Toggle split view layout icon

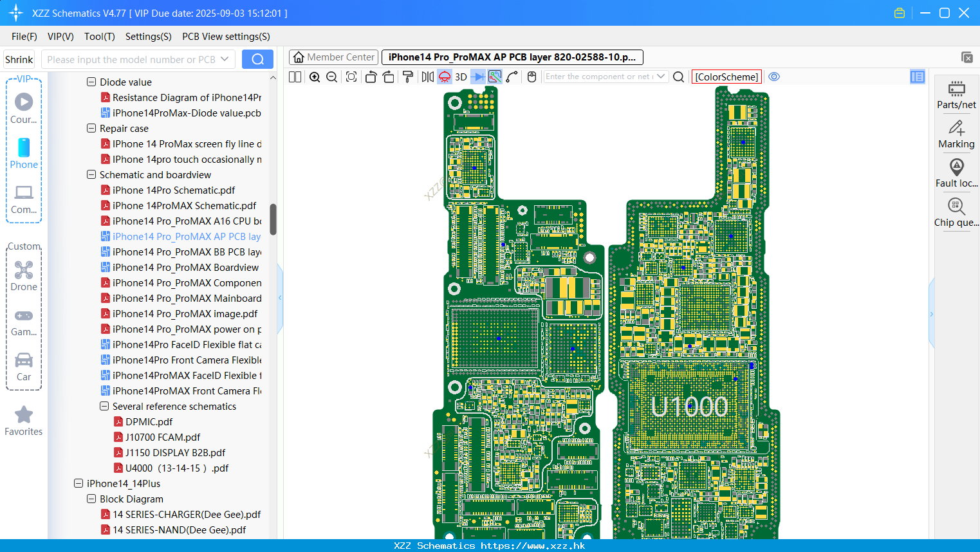[x=295, y=77]
